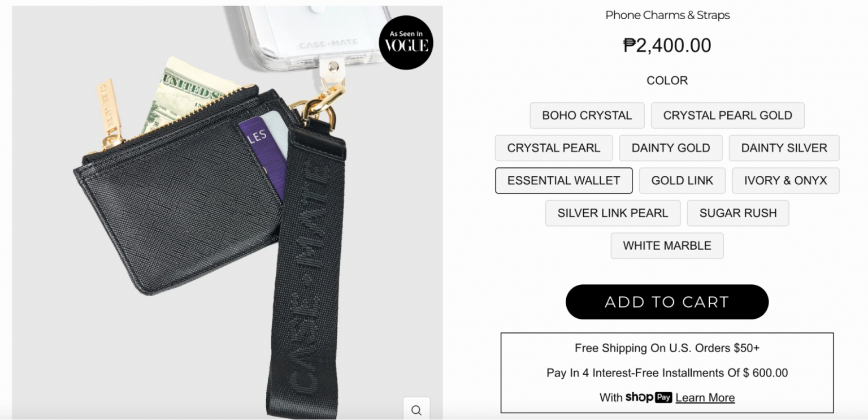
Task: Click the Free Shipping on U.S. Orders notice
Action: [x=667, y=348]
